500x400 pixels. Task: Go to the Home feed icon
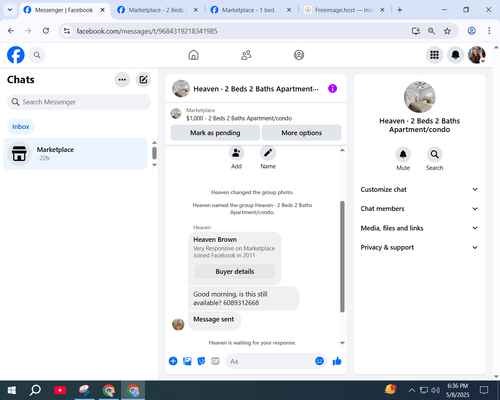[193, 55]
